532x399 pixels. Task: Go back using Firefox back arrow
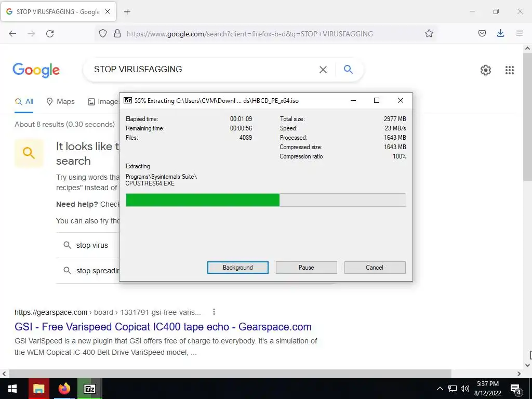12,34
